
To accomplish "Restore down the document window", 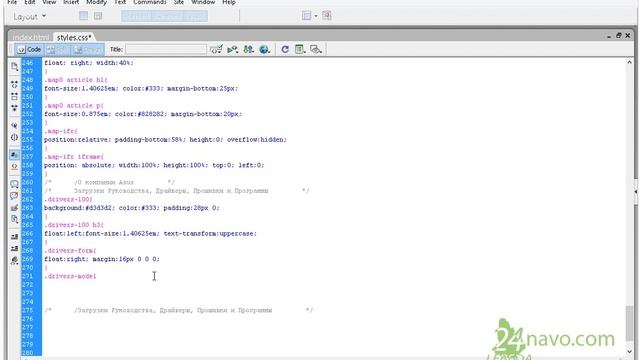I will [618, 36].
